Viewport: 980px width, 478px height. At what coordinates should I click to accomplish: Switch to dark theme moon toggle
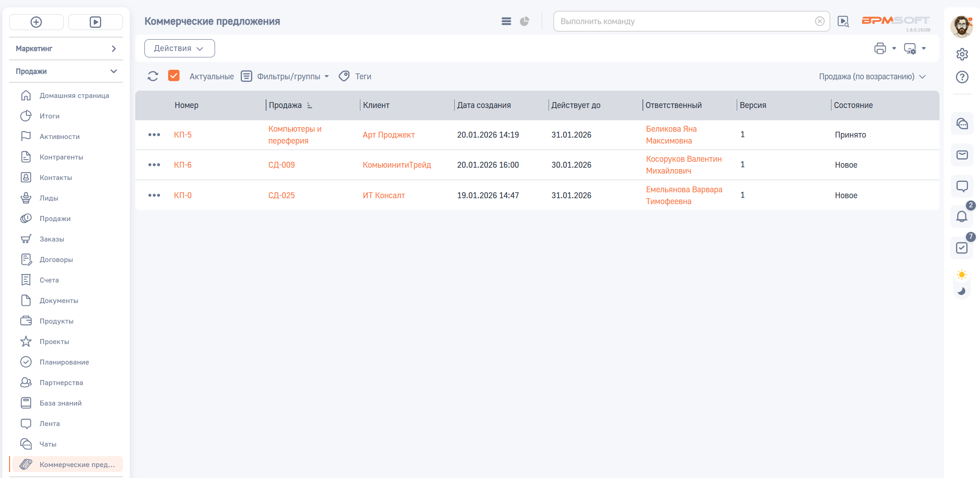(x=961, y=291)
